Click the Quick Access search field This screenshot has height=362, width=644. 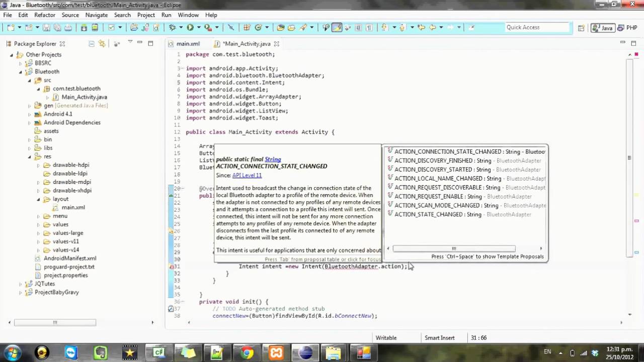[x=537, y=28]
